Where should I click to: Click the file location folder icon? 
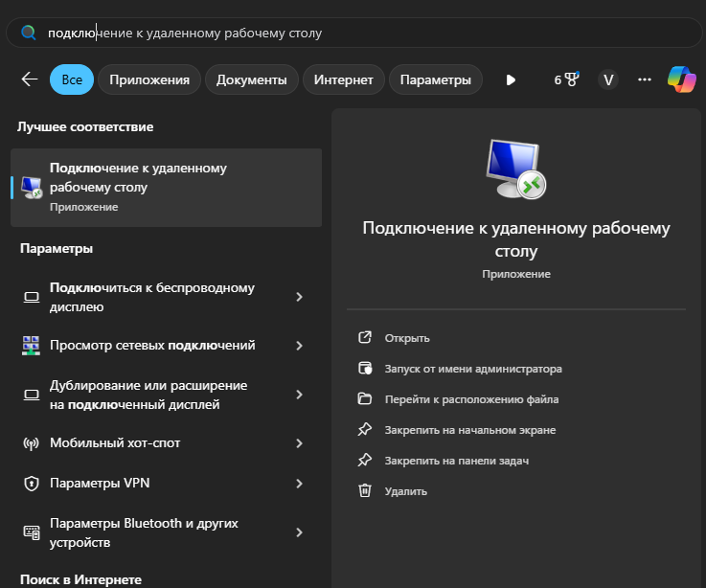pyautogui.click(x=365, y=398)
